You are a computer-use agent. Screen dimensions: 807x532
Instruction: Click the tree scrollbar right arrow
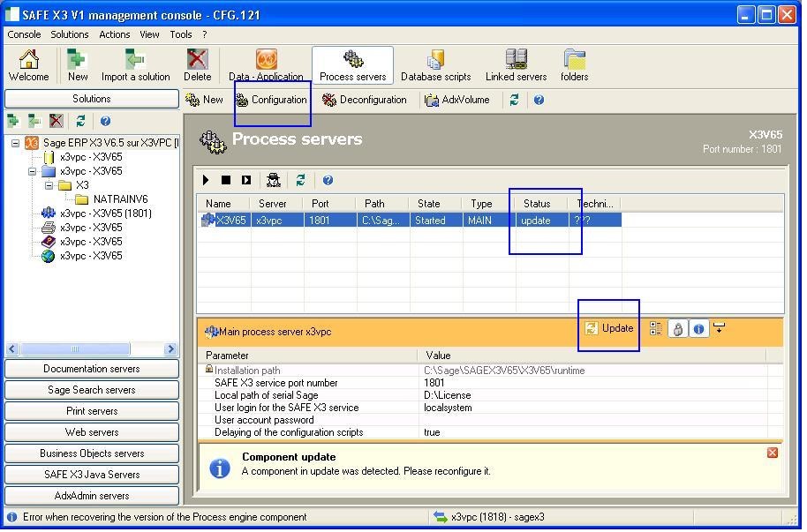pyautogui.click(x=171, y=348)
